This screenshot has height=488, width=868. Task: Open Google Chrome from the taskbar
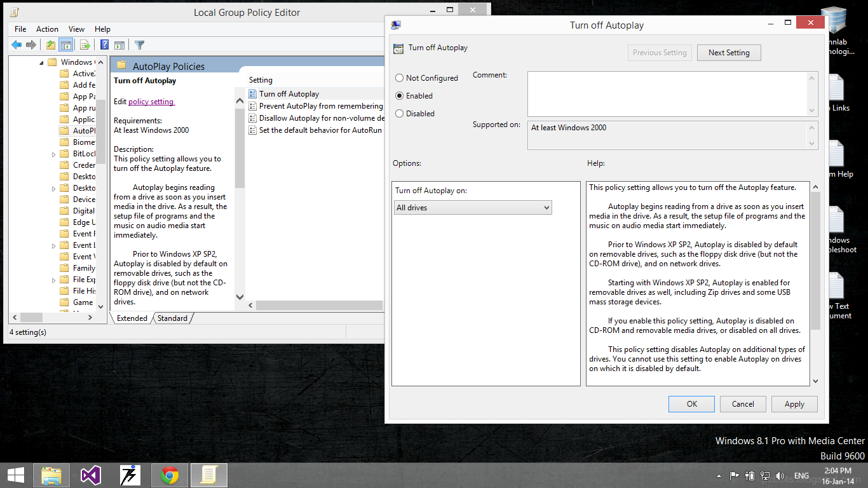click(170, 475)
